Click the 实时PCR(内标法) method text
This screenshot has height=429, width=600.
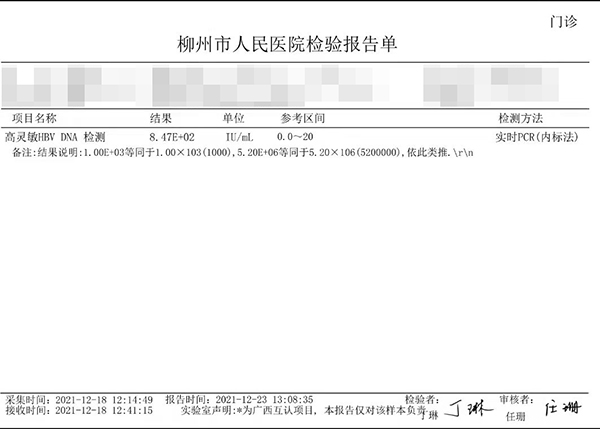(x=538, y=136)
